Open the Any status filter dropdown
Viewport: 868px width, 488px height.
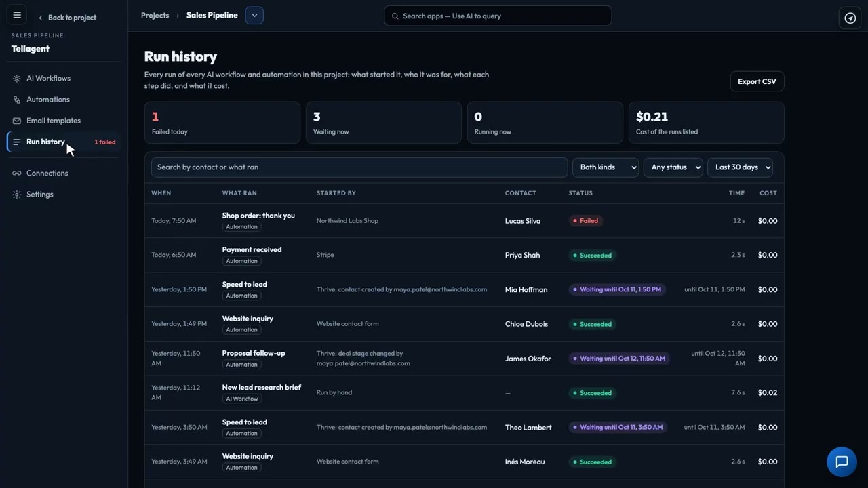pos(673,167)
